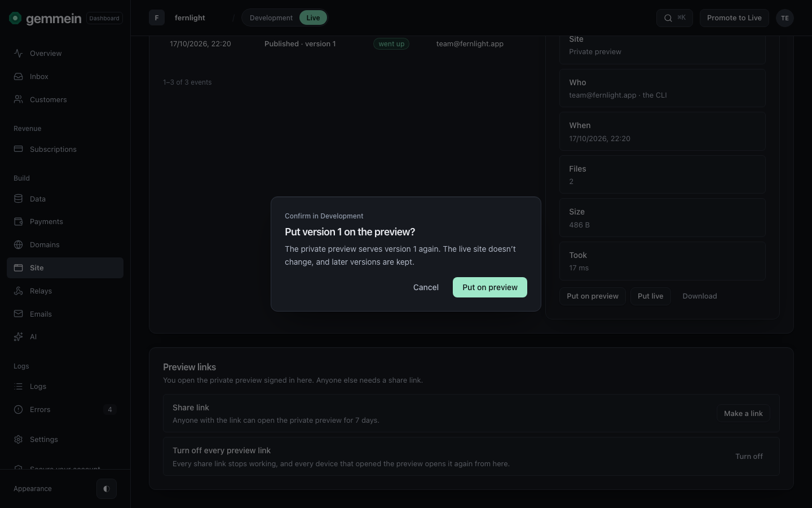
Task: Open Overview via its pulse icon
Action: coord(19,53)
